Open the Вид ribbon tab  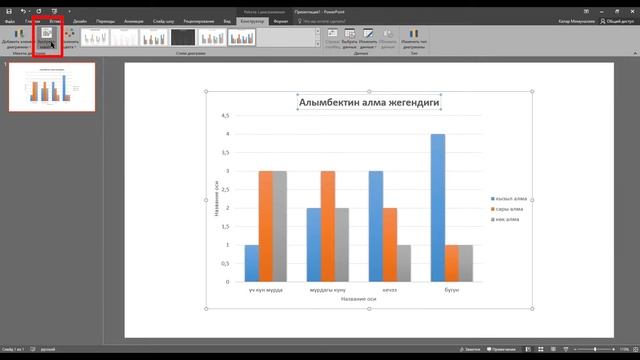click(x=227, y=21)
